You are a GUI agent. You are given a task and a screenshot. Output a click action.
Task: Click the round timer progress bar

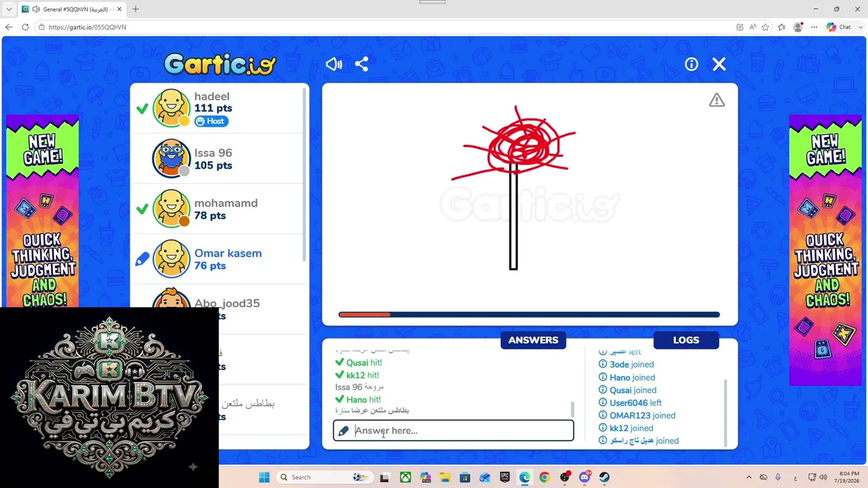coord(529,314)
